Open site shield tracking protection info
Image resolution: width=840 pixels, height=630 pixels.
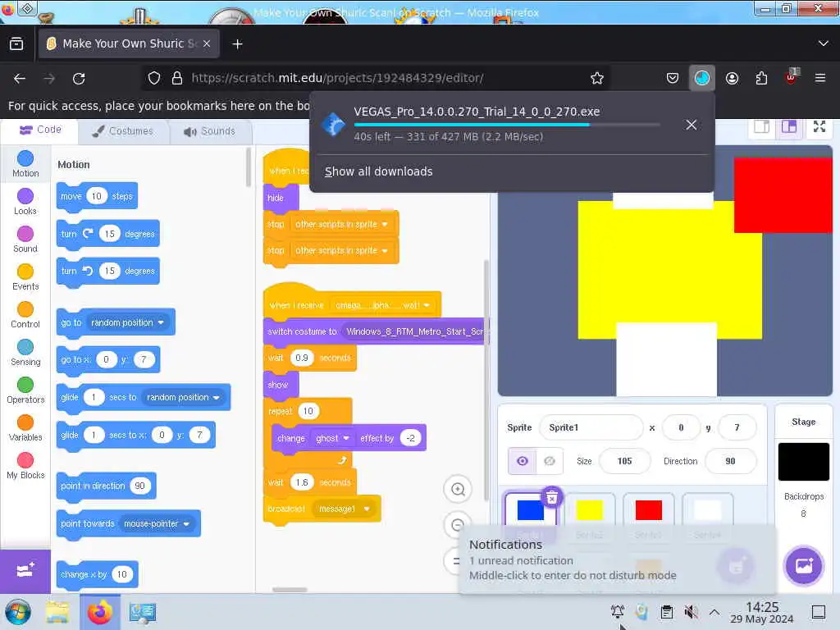154,78
